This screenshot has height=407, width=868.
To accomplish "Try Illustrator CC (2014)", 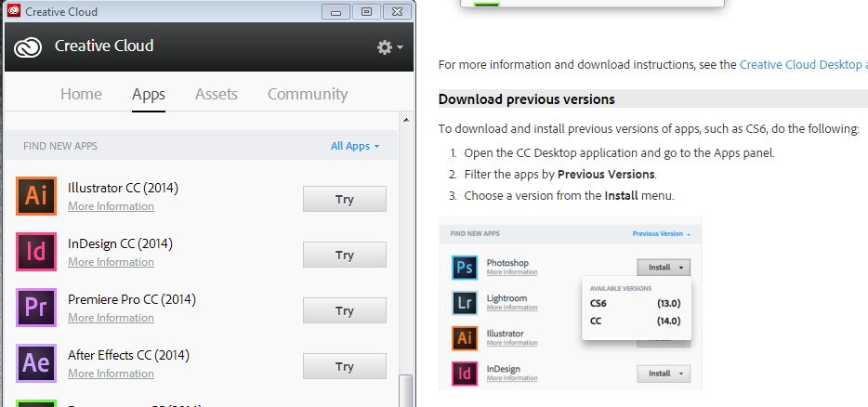I will (345, 200).
